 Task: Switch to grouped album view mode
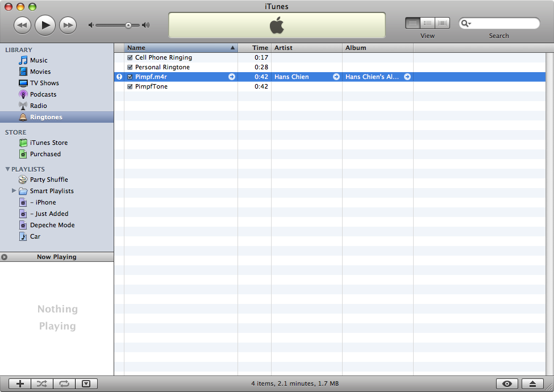427,23
